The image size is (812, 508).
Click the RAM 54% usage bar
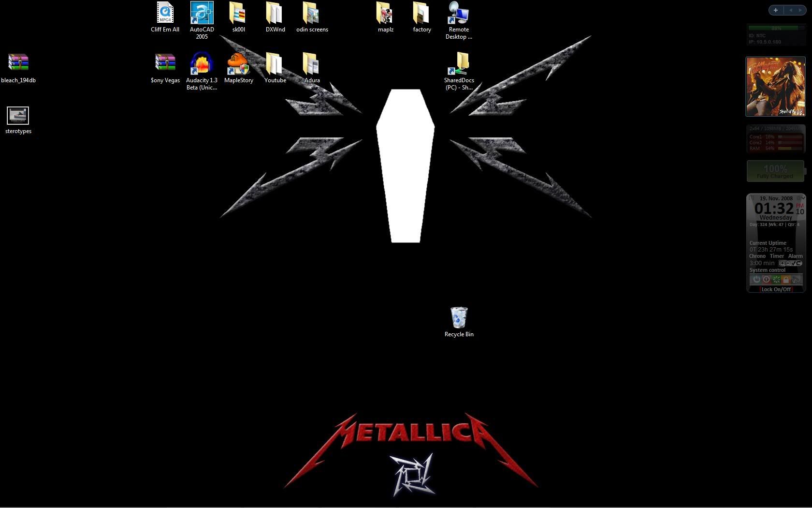click(x=790, y=149)
